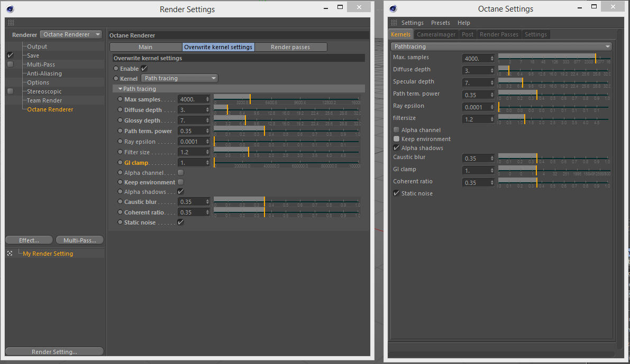Click the Multi-Pass... button
The height and width of the screenshot is (364, 630).
[79, 240]
